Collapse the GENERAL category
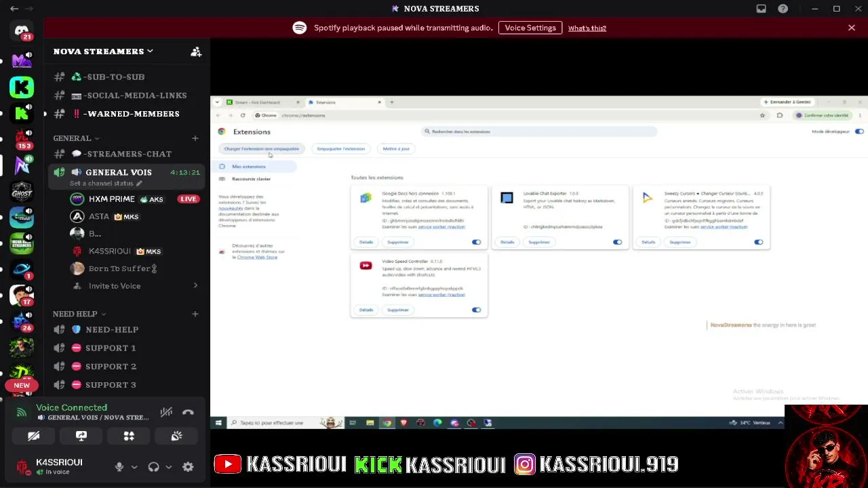Viewport: 868px width, 488px height. tap(76, 138)
